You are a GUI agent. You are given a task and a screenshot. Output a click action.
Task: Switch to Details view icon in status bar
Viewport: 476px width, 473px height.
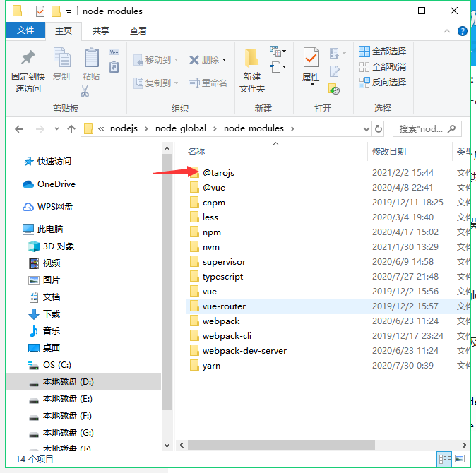pos(444,459)
